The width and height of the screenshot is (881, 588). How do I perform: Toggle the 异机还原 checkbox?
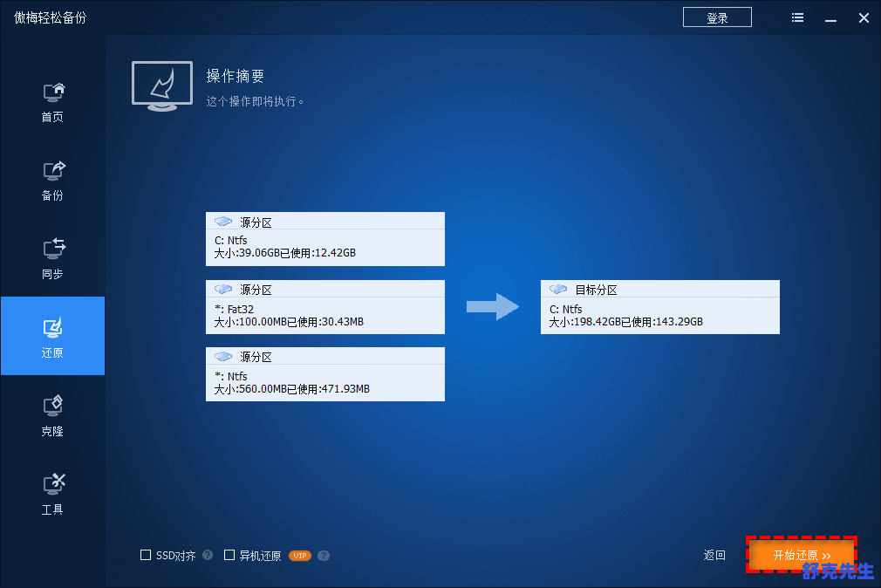[229, 555]
